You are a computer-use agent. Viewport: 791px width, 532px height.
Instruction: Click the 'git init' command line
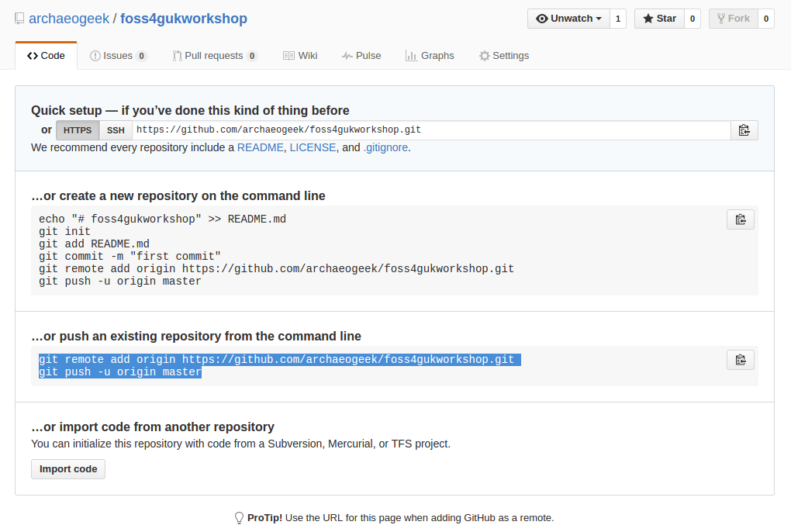64,231
